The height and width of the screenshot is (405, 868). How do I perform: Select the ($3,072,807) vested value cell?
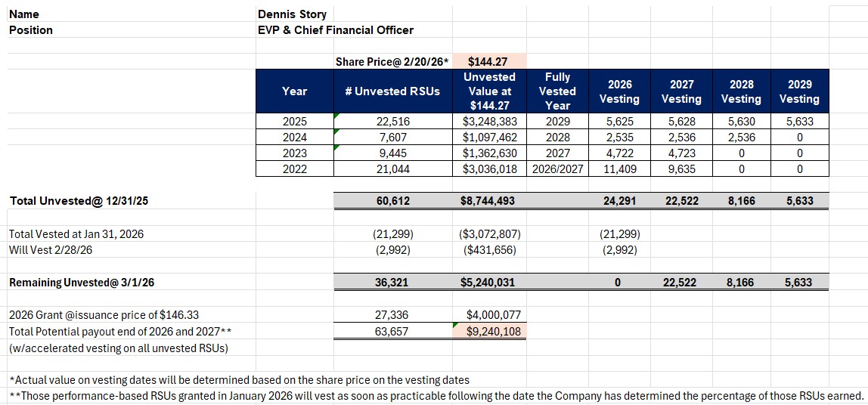click(x=490, y=234)
